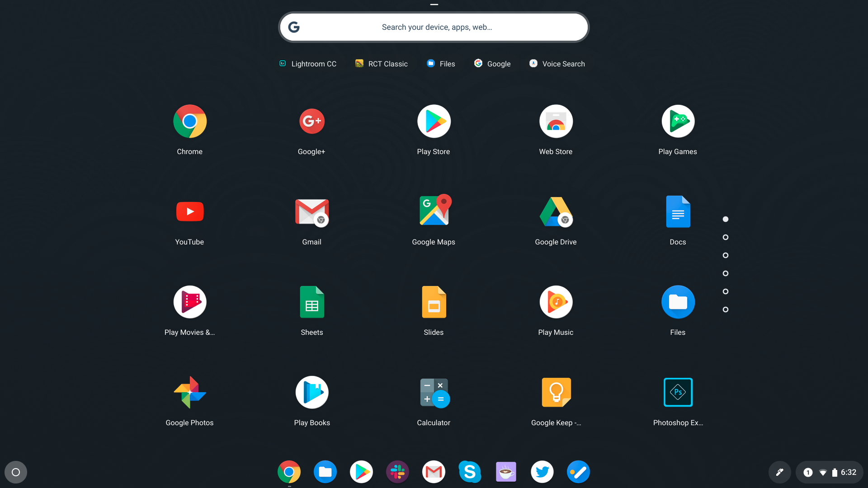The height and width of the screenshot is (488, 868).
Task: Launch Google Photos
Action: pos(189,392)
